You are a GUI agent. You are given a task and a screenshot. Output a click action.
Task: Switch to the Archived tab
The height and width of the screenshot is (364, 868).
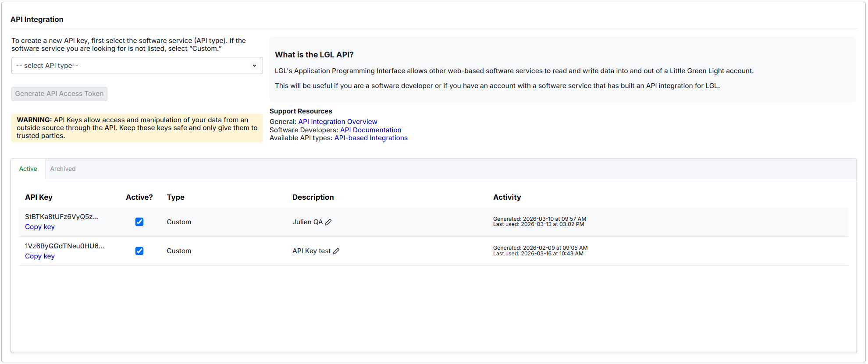63,169
